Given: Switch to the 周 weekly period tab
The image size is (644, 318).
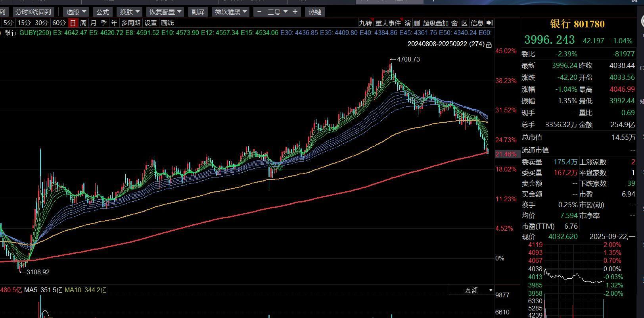Looking at the screenshot, I should tap(83, 23).
